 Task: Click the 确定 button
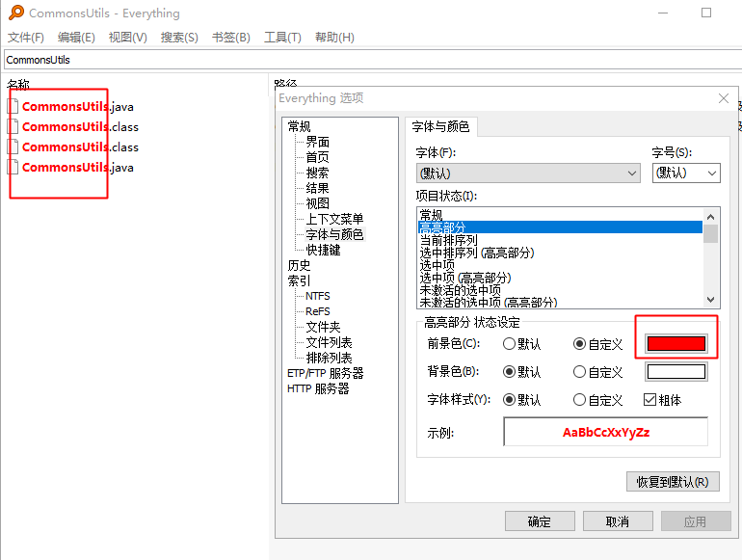pyautogui.click(x=540, y=521)
